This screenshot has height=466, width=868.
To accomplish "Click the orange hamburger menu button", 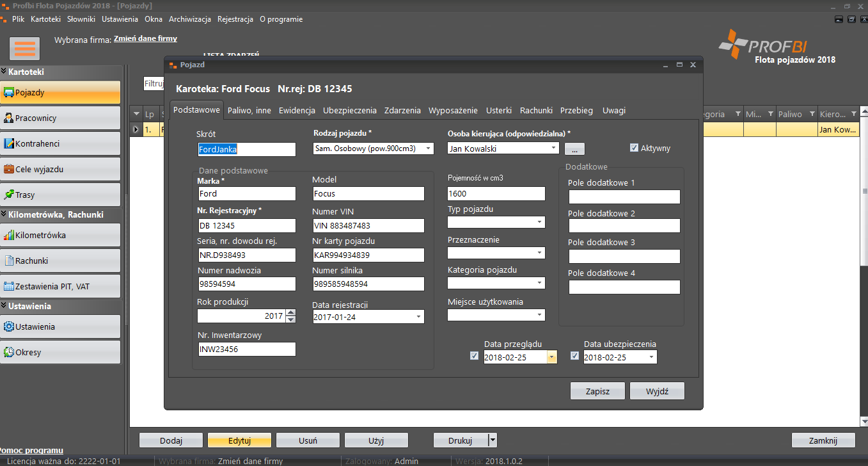I will click(x=25, y=49).
